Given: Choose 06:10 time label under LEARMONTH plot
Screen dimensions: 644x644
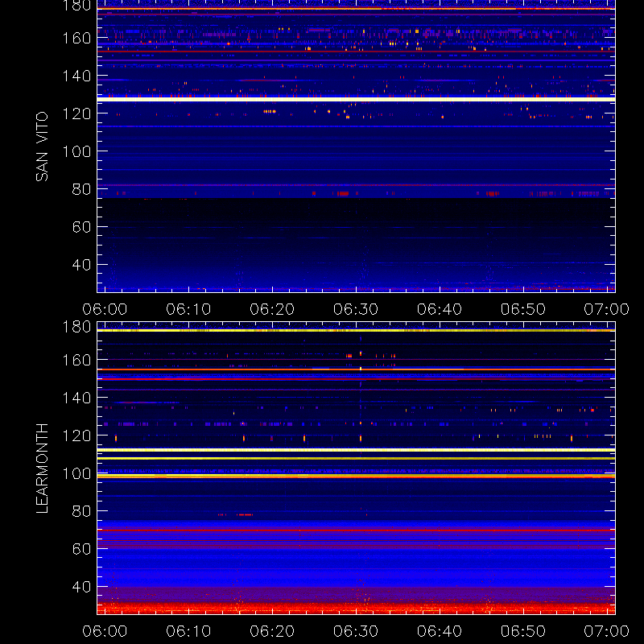Looking at the screenshot, I should click(x=188, y=631).
